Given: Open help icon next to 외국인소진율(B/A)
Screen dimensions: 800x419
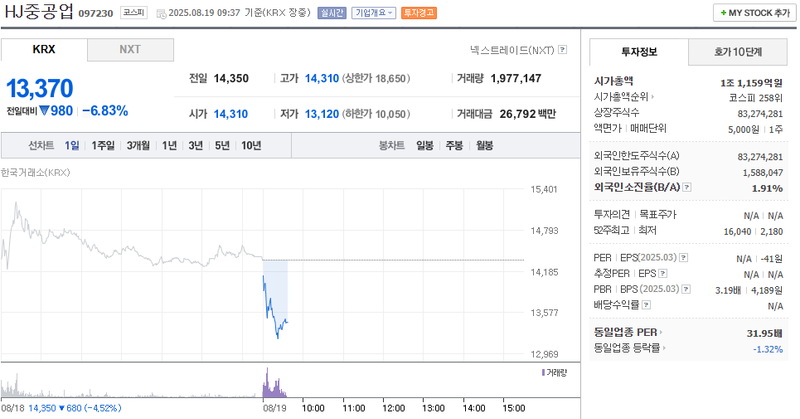Looking at the screenshot, I should click(687, 187).
